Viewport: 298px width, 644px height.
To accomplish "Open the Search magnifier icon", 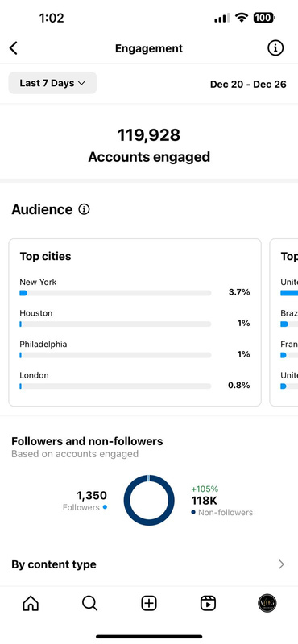I will click(x=89, y=603).
